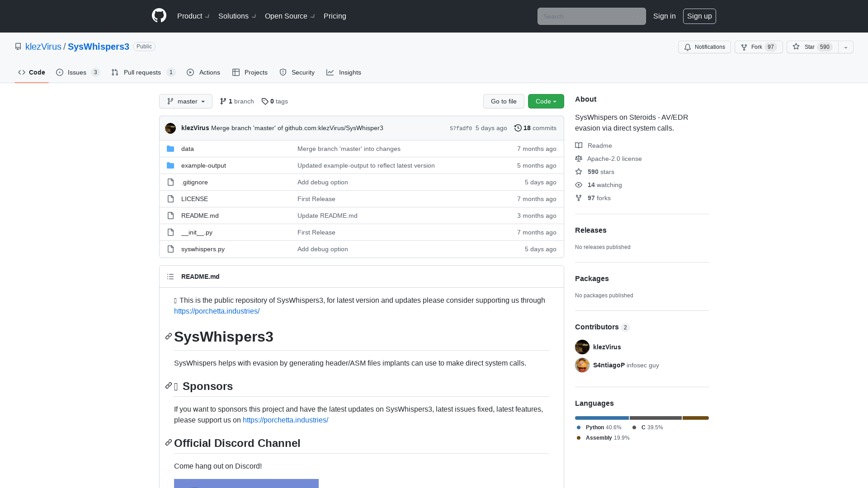Screen dimensions: 868x488
Task: Click the Sign up button
Action: pos(699,16)
